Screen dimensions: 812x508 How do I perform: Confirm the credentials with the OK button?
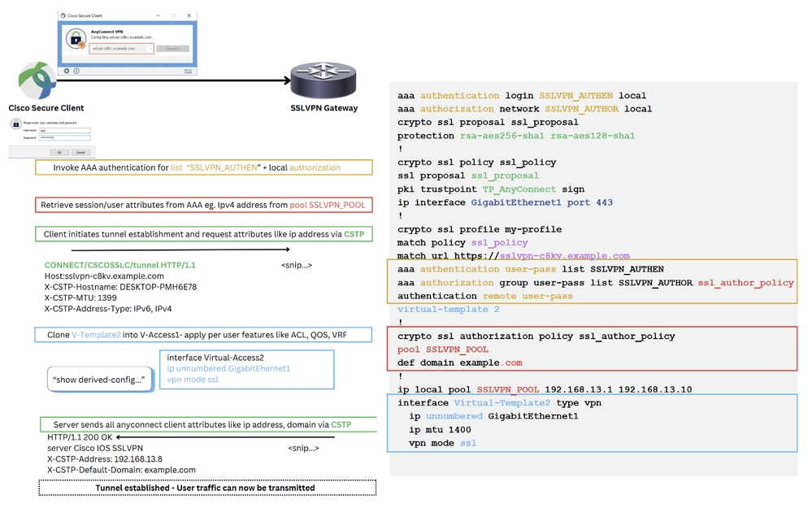(59, 152)
